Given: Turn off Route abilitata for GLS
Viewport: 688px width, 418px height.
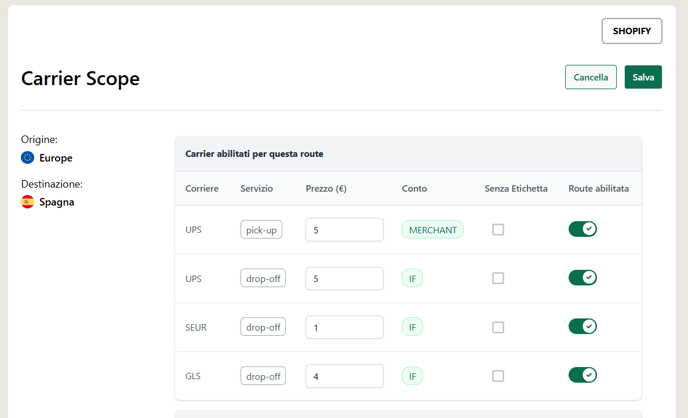Looking at the screenshot, I should tap(583, 375).
